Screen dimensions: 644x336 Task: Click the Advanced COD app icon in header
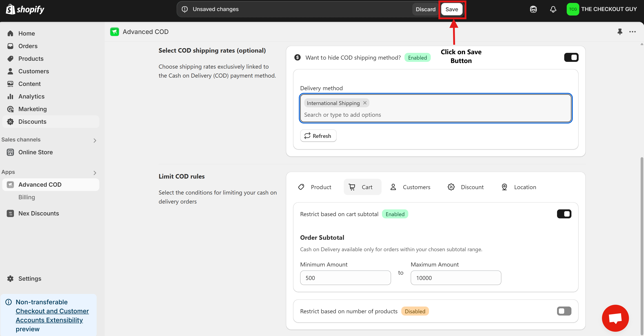point(115,32)
